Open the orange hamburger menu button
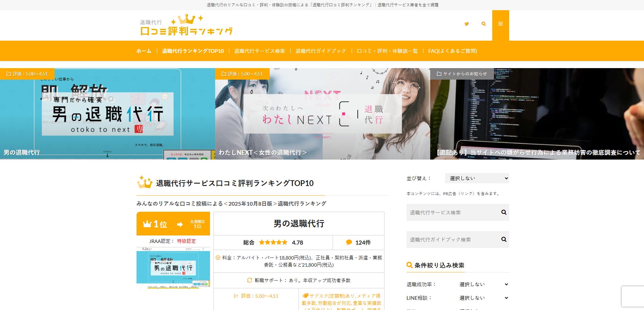The width and height of the screenshot is (644, 310). point(500,24)
